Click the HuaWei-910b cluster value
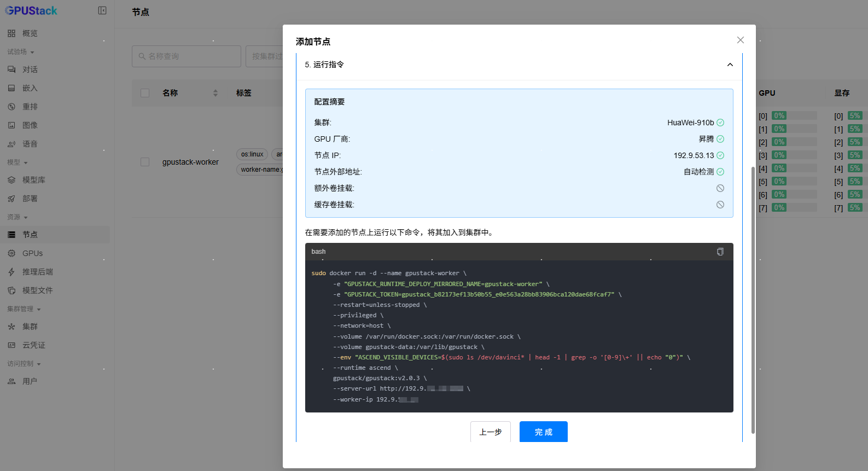This screenshot has height=471, width=868. (690, 123)
